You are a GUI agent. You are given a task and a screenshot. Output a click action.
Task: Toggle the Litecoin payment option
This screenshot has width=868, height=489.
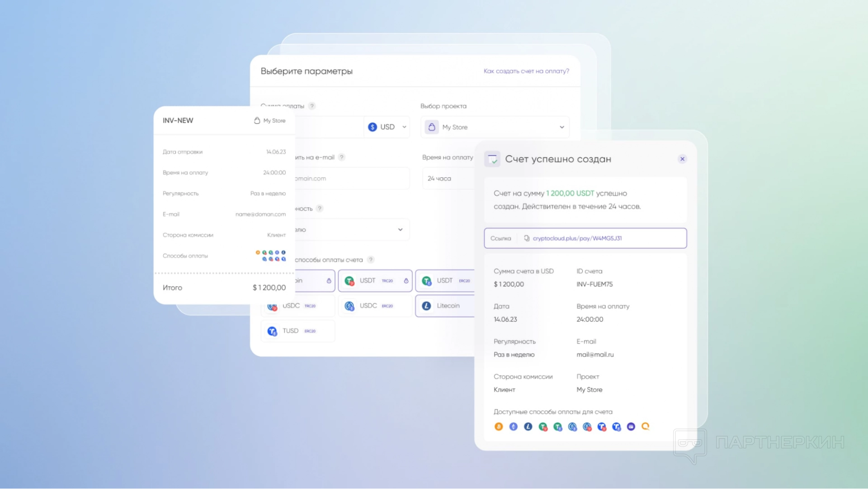445,306
